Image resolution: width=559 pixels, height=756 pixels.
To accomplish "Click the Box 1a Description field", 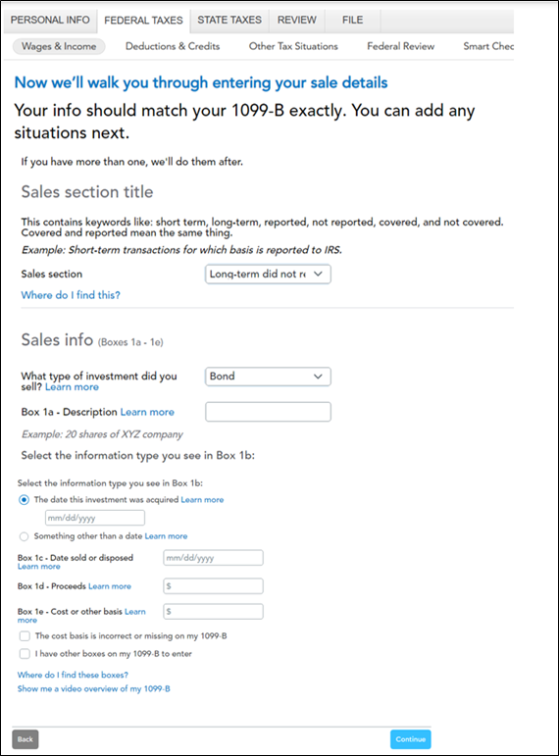I will click(x=268, y=412).
